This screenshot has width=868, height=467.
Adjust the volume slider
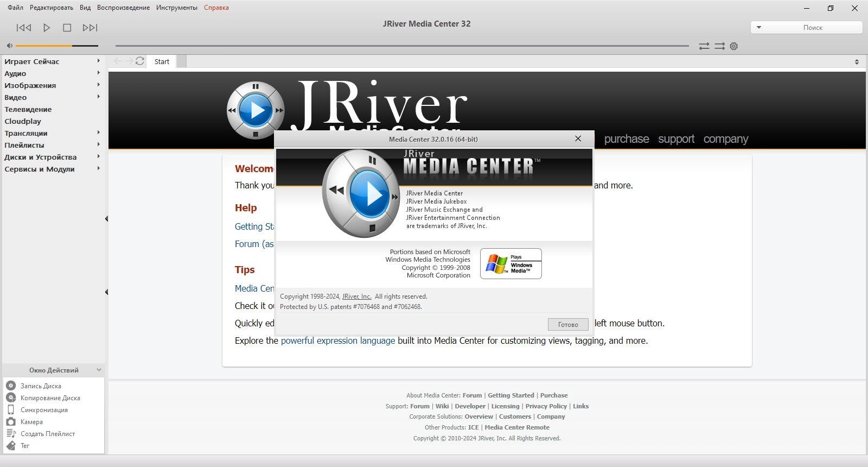point(57,46)
